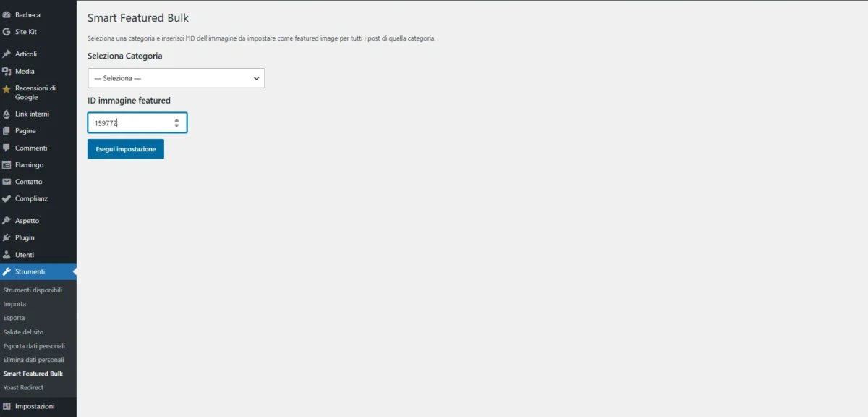This screenshot has height=417, width=868.
Task: Click the Contatto envelope icon
Action: pos(7,182)
